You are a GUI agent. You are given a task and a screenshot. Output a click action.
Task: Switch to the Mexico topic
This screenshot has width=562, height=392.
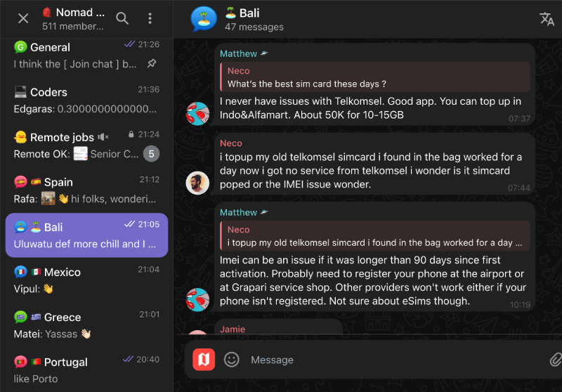pos(77,280)
